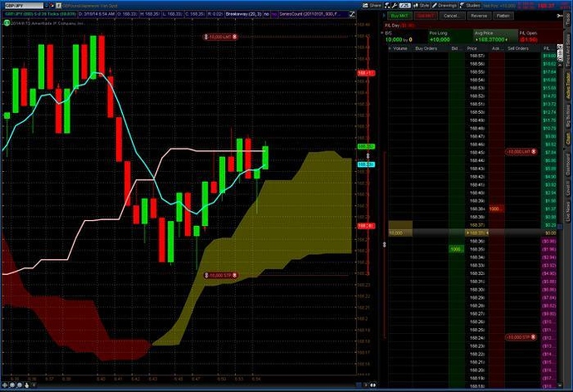The height and width of the screenshot is (392, 573).
Task: Cancel the chart -10,000 LMT order bubble
Action: pos(235,37)
